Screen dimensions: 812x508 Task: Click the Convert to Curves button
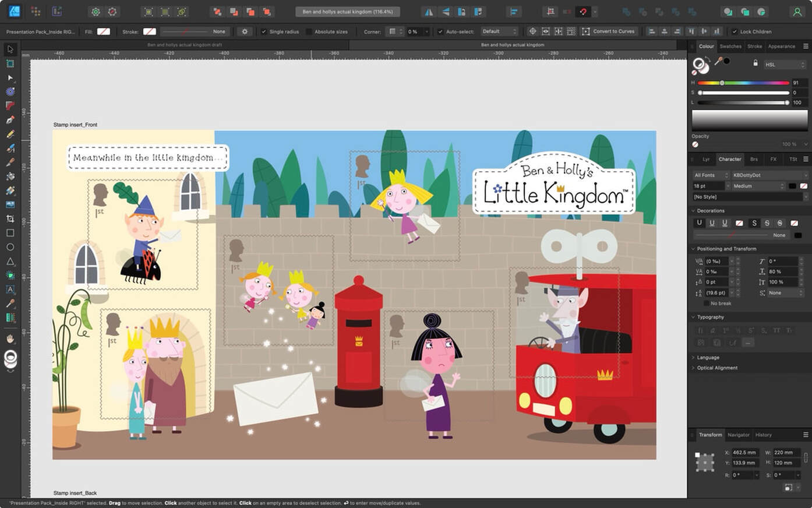pyautogui.click(x=609, y=31)
